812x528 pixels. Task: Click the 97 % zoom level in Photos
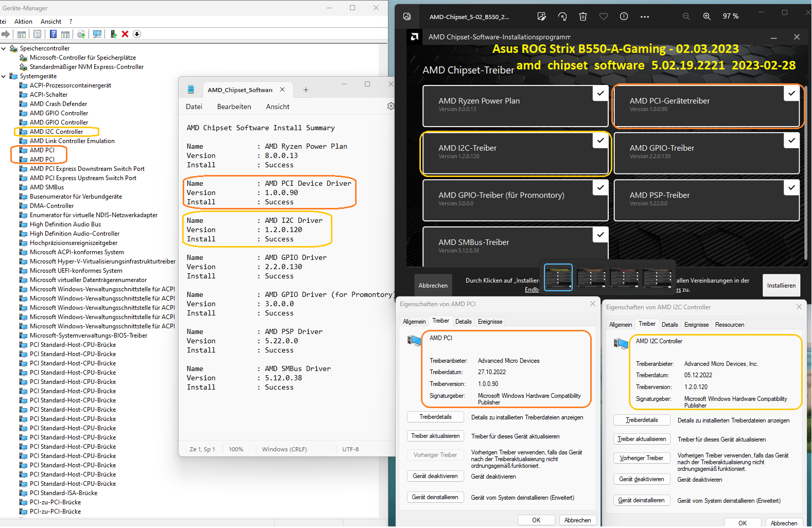click(x=731, y=16)
